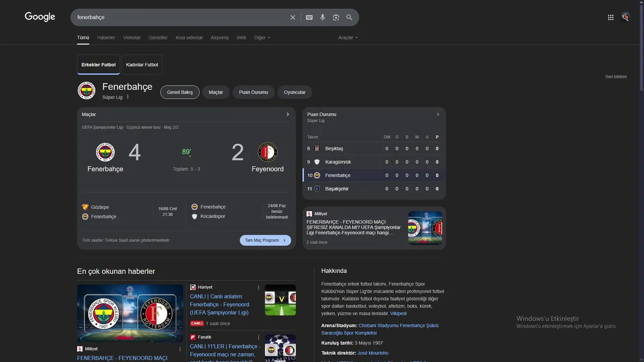Click Milliyet icon in side news card
The width and height of the screenshot is (644, 362).
(x=309, y=214)
